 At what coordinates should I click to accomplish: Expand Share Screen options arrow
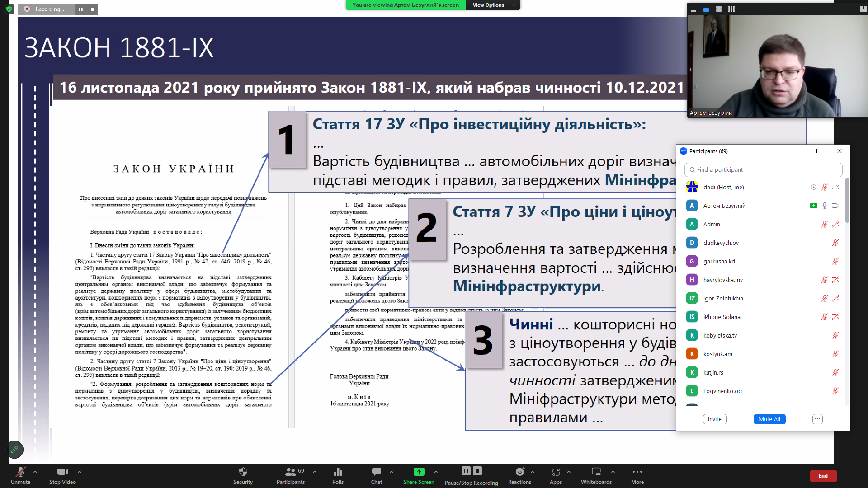pos(436,472)
